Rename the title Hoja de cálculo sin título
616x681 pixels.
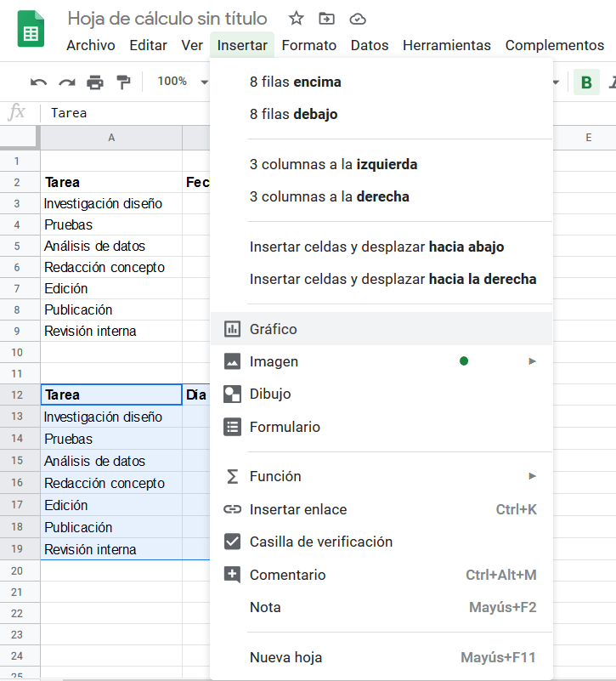167,19
